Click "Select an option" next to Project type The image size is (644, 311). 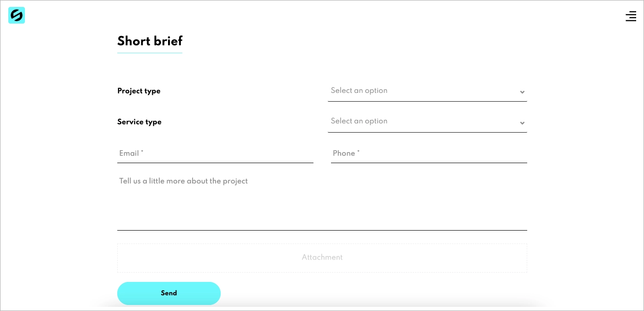359,91
